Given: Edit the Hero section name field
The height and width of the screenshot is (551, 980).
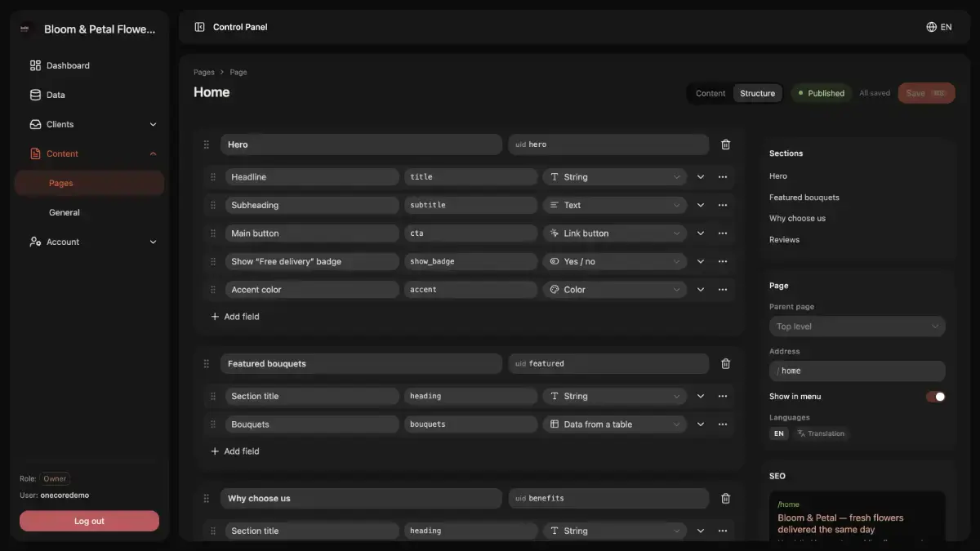Looking at the screenshot, I should (361, 144).
